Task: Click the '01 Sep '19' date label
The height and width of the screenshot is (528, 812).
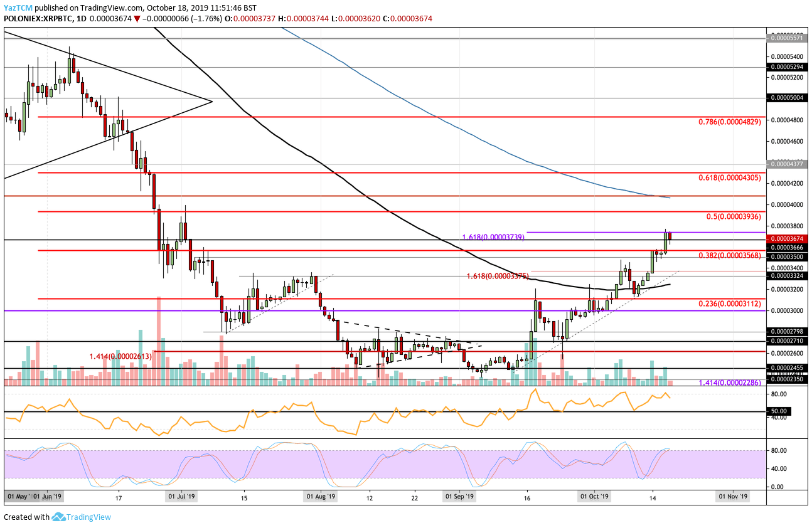Action: (x=461, y=497)
